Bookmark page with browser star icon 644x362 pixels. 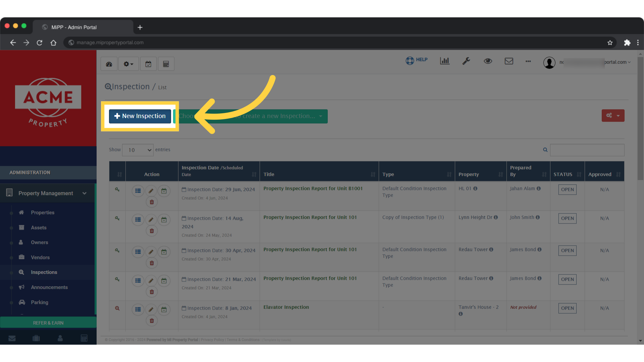pyautogui.click(x=610, y=43)
